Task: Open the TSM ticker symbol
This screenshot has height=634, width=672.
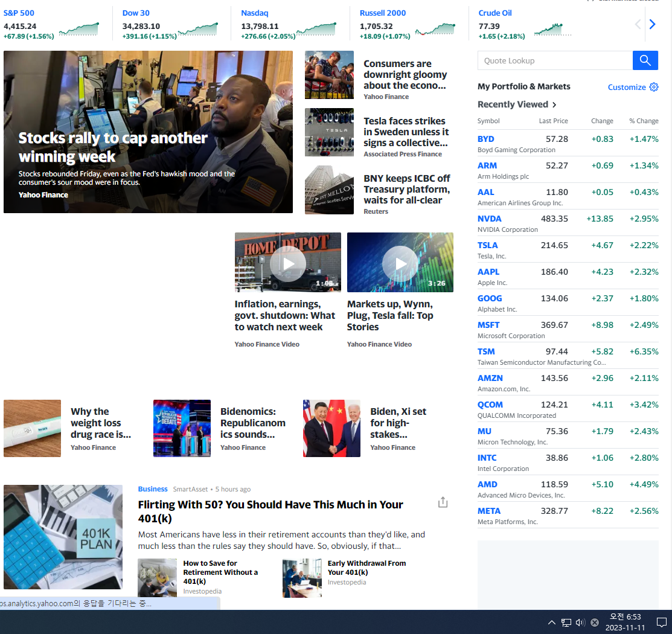Action: click(486, 351)
